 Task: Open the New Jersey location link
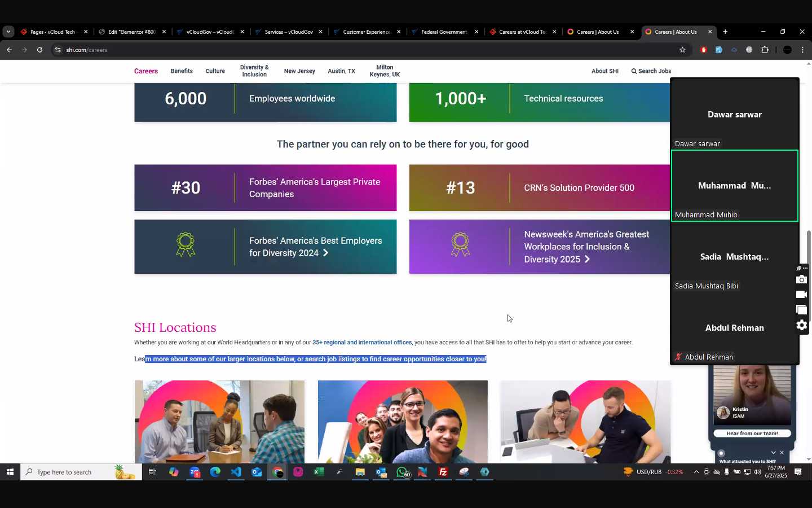(x=299, y=71)
